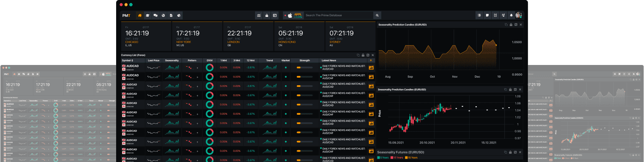Viewport: 644px width, 162px height.
Task: Sort by the Strength column header
Action: 304,60
